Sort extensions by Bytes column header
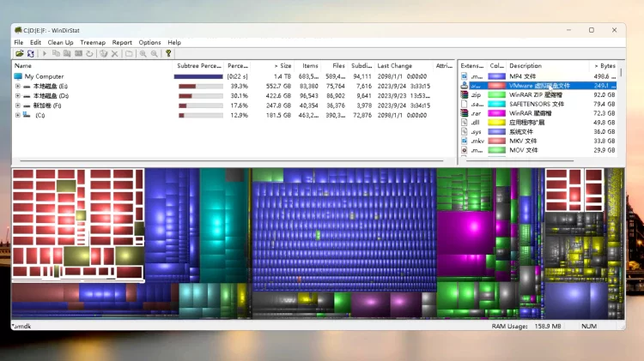The width and height of the screenshot is (644, 361). click(605, 65)
